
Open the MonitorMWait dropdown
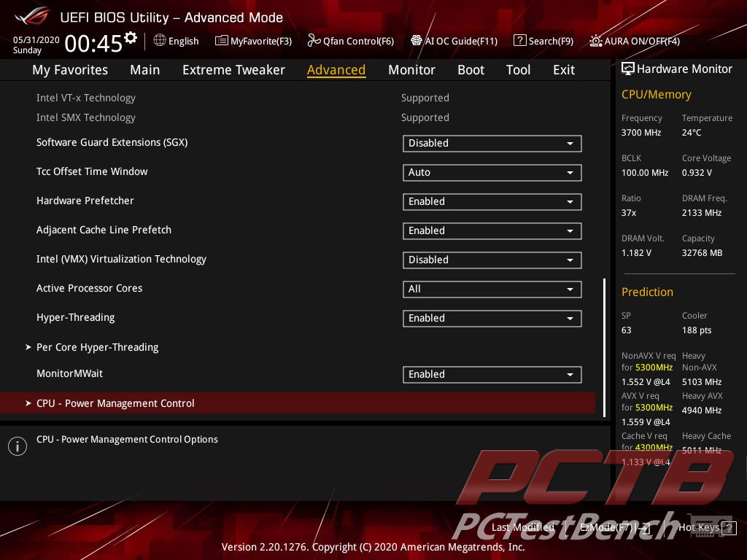click(x=492, y=374)
